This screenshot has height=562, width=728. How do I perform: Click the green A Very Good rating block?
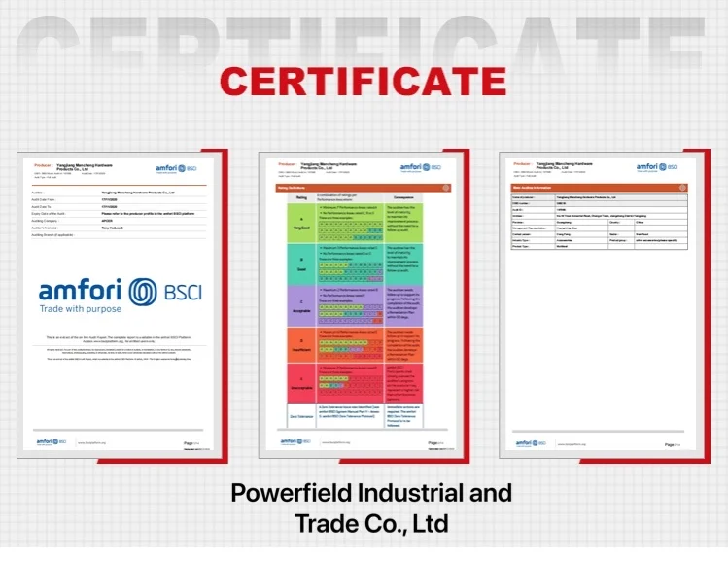[x=301, y=222]
